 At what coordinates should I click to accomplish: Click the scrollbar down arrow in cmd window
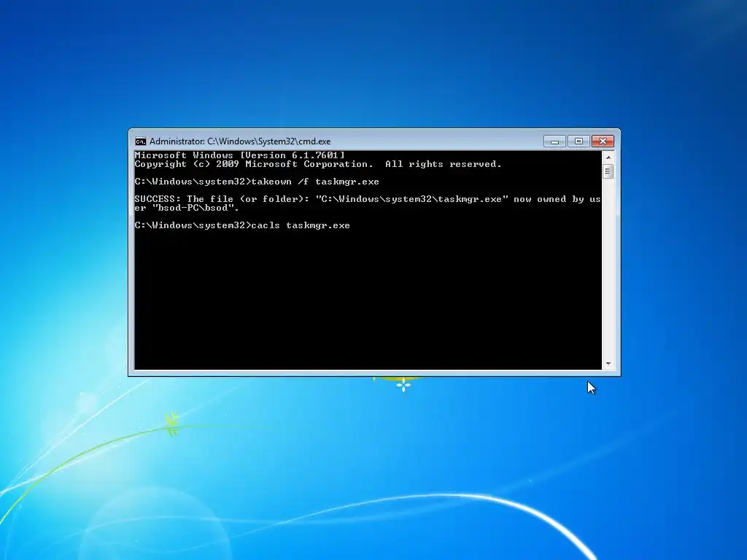tap(608, 364)
